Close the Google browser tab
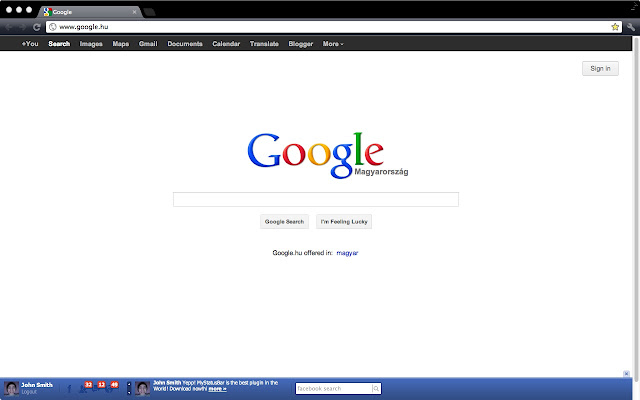Viewport: 640px width, 400px height. [x=134, y=12]
